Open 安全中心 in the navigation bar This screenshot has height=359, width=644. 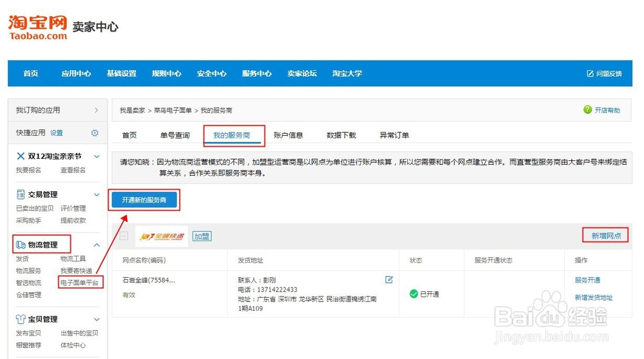tap(211, 73)
